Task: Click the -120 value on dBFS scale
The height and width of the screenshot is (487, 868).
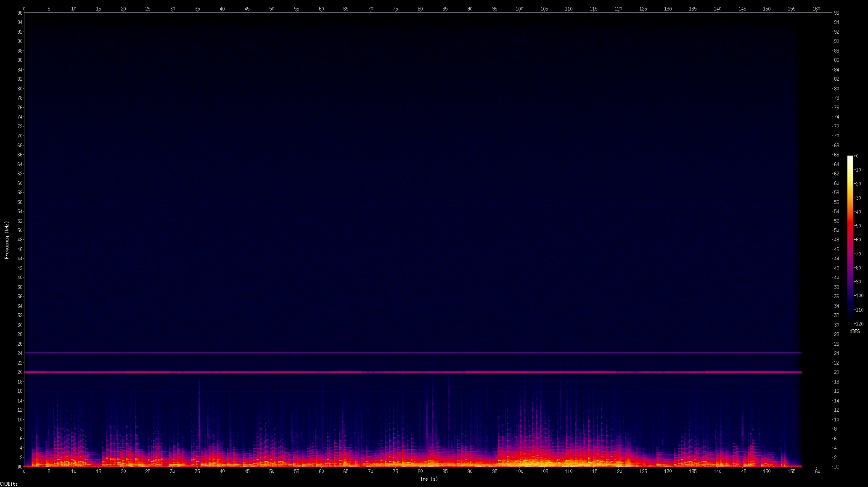Action: [x=858, y=324]
